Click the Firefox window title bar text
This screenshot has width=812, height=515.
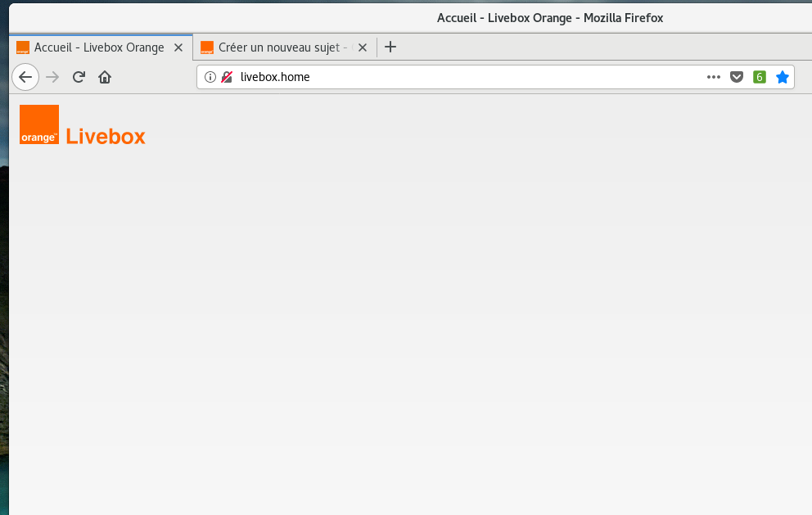[x=550, y=18]
